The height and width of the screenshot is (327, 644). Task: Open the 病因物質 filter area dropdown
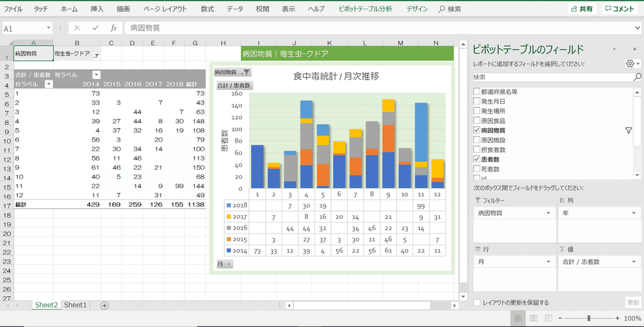pos(550,213)
